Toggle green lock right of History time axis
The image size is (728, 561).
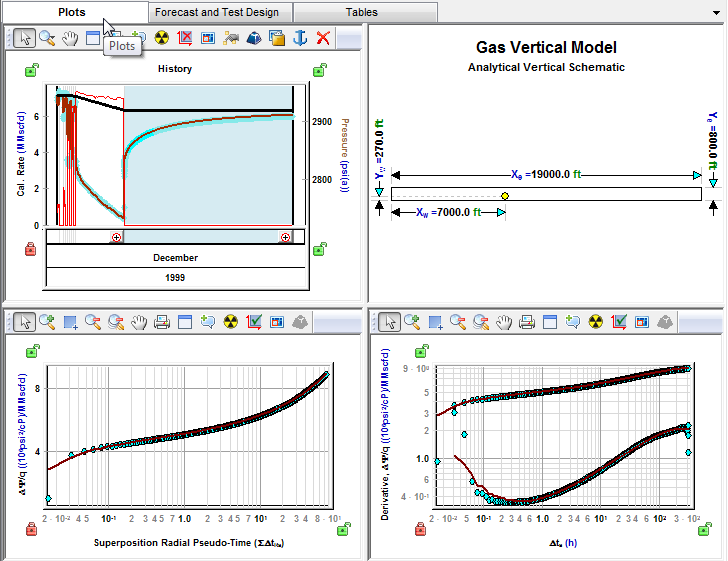pyautogui.click(x=319, y=249)
